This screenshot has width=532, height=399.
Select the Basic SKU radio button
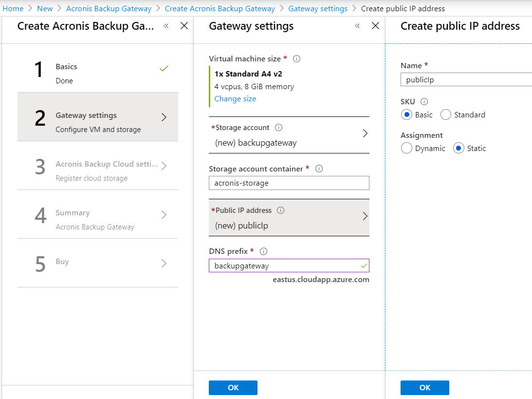coord(406,115)
